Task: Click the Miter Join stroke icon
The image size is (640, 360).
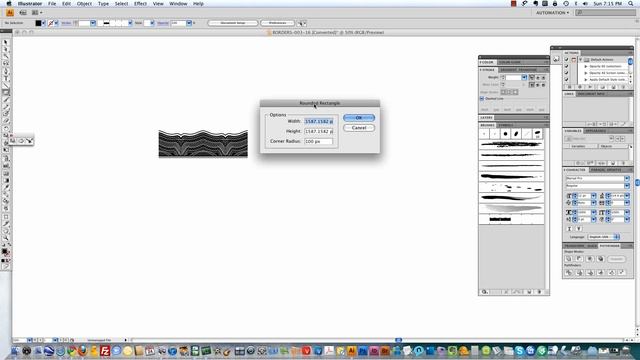Action: pos(532,85)
